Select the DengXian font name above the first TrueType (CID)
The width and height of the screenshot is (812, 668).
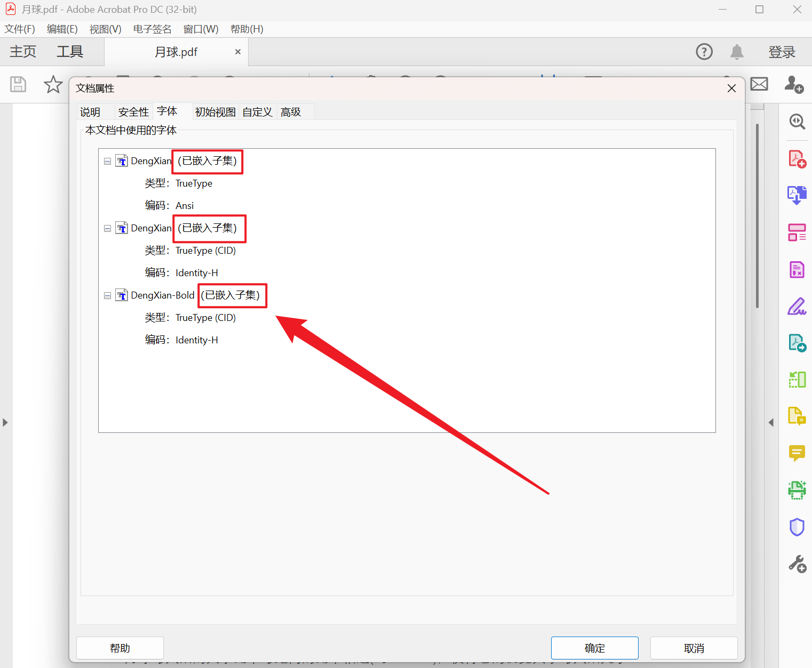point(152,228)
